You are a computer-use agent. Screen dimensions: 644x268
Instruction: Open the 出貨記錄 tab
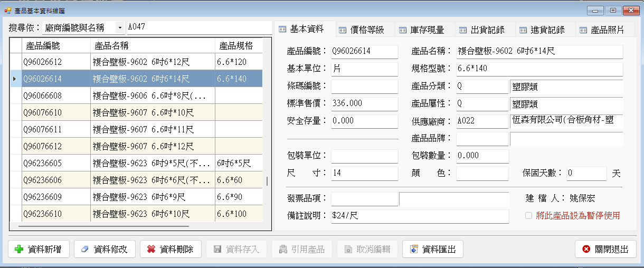pos(486,30)
